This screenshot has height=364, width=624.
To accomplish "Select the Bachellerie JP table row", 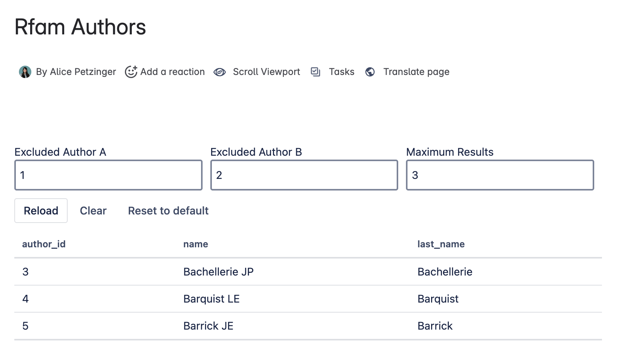I will [218, 272].
